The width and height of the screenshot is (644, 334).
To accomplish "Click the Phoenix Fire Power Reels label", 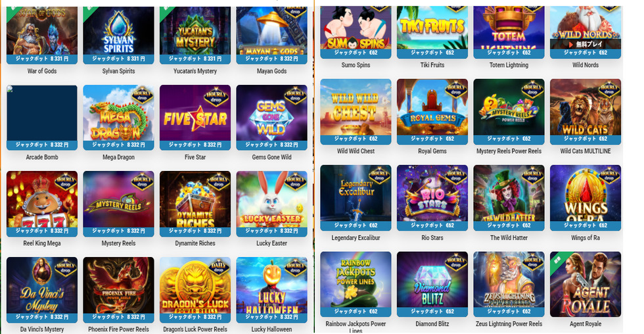I will (118, 329).
